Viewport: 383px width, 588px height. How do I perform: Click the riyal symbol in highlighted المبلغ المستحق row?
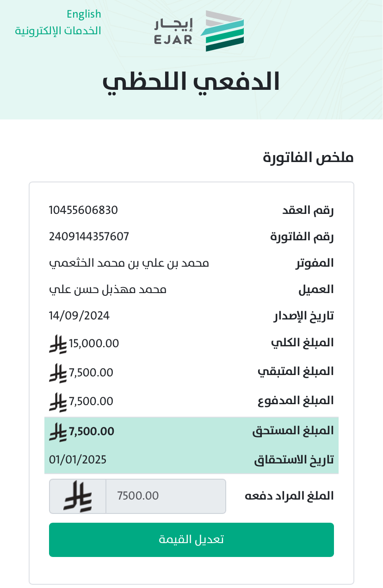pyautogui.click(x=58, y=432)
